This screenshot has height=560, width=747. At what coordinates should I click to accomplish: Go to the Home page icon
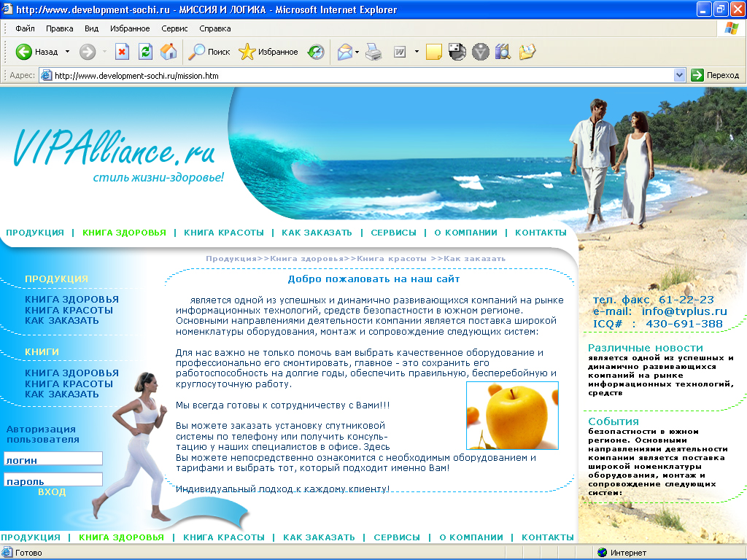(169, 52)
